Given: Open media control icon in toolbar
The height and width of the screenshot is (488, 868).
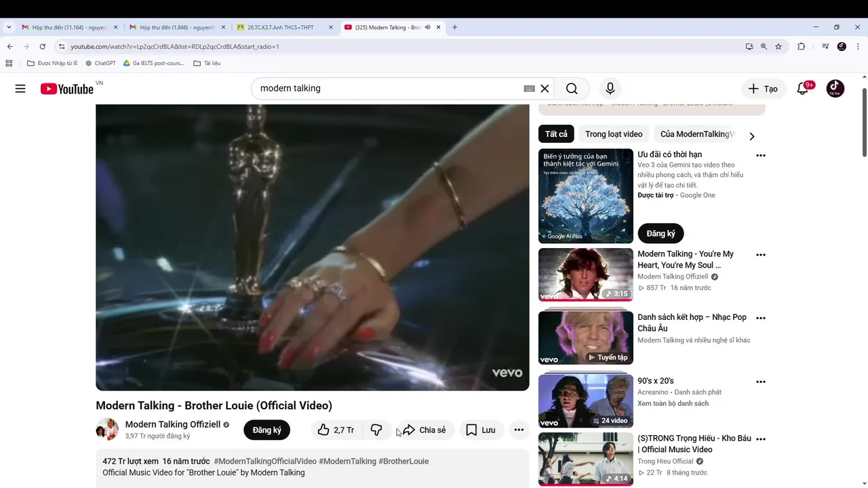Looking at the screenshot, I should [x=825, y=47].
